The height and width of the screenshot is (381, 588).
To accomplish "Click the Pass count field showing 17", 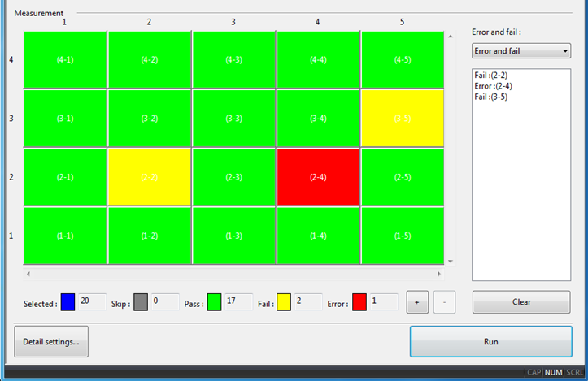I will click(238, 301).
